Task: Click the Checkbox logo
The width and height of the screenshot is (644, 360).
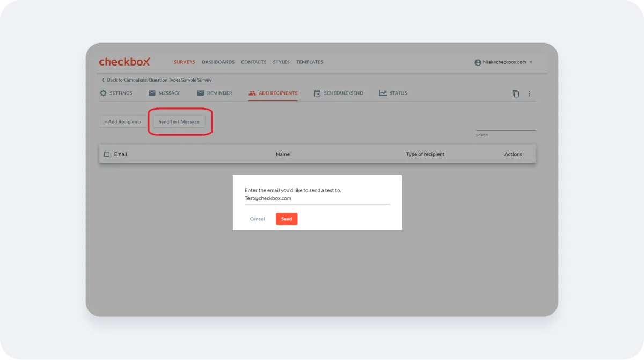Action: coord(125,62)
